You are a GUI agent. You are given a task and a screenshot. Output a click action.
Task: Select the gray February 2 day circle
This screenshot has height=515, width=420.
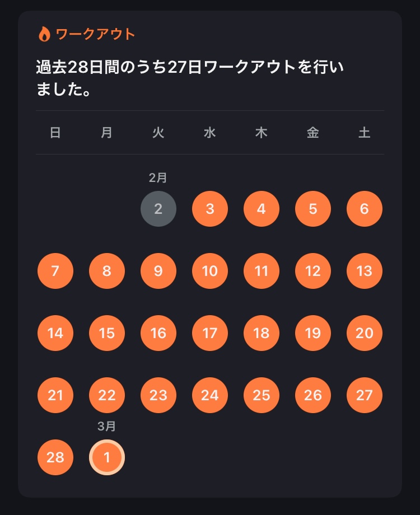[x=158, y=209]
